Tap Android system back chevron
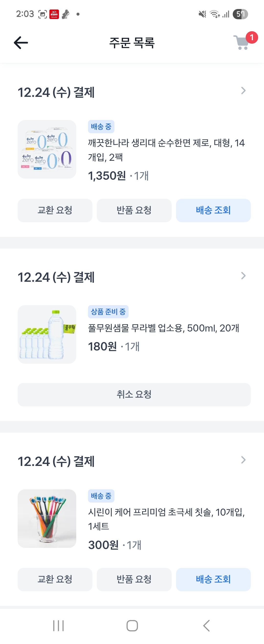Image resolution: width=264 pixels, height=644 pixels. [206, 625]
